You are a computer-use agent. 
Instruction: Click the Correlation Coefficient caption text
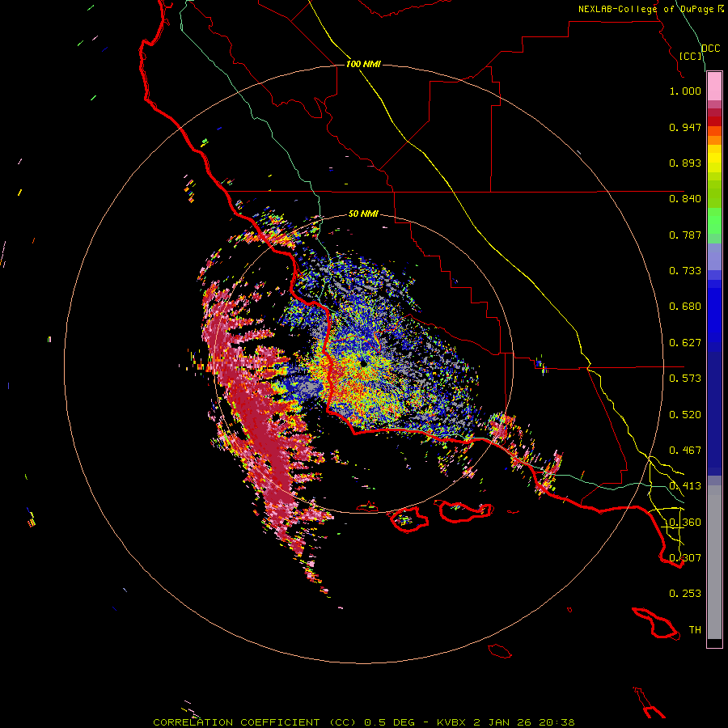tap(363, 722)
